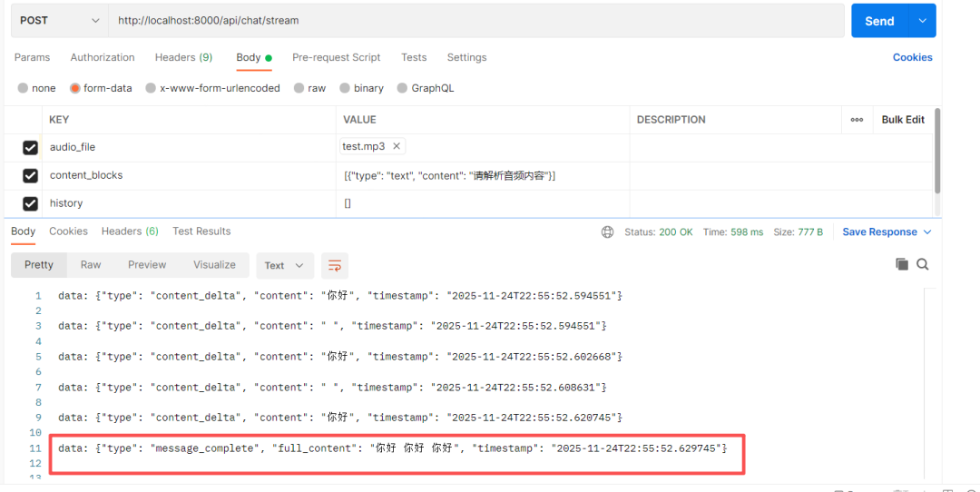Screen dimensions: 980x492
Task: Open the response Cookies tab
Action: click(68, 231)
